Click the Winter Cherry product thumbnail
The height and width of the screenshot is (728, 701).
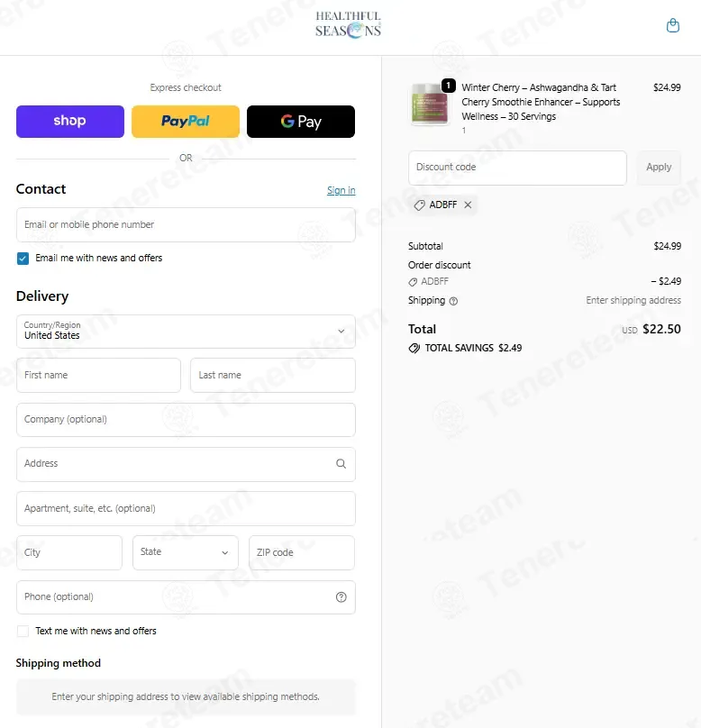pos(430,104)
